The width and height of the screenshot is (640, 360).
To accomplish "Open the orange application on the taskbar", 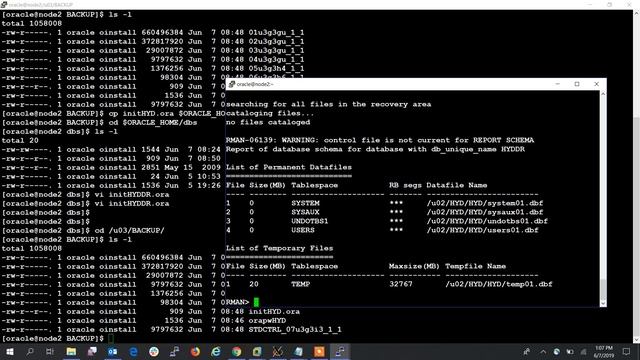I will point(319,351).
